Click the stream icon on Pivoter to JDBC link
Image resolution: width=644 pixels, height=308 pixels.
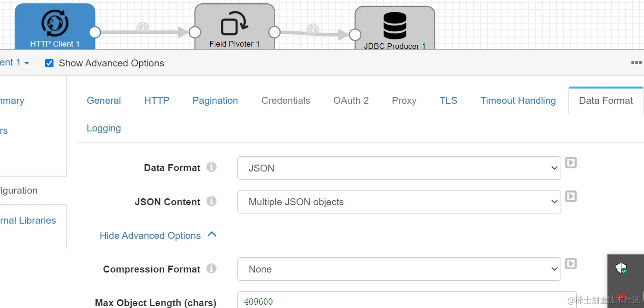[x=313, y=29]
